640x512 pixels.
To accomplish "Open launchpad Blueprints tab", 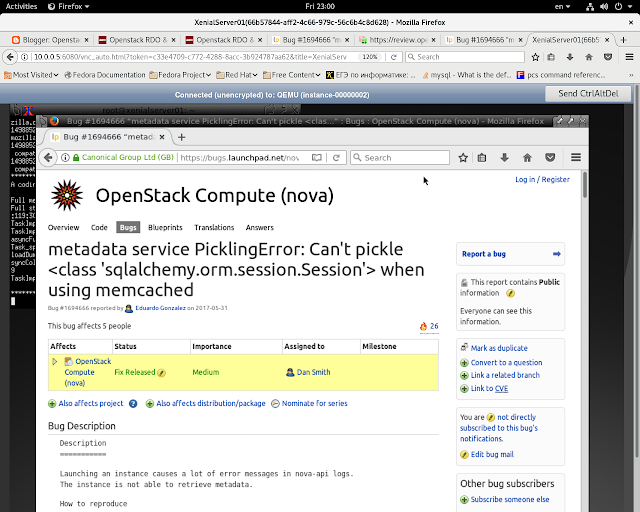I will [x=165, y=227].
